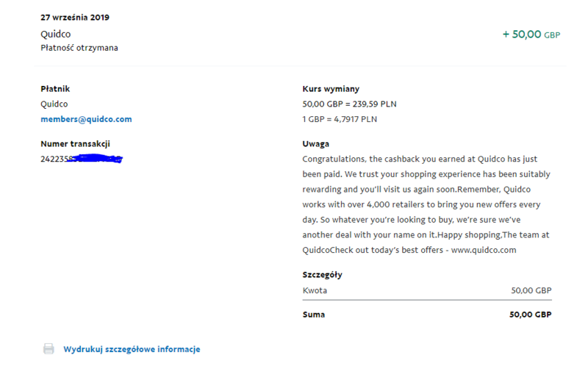Click the Suma label
This screenshot has width=588, height=366.
[x=314, y=315]
